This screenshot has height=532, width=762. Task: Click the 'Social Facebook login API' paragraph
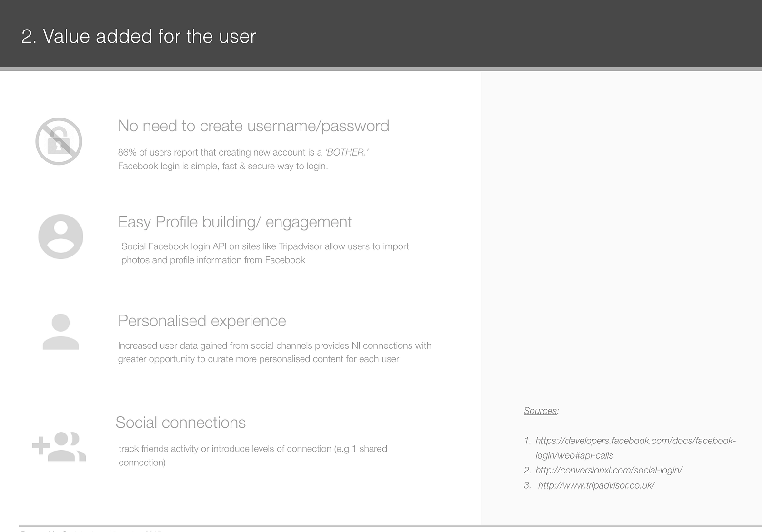pyautogui.click(x=265, y=246)
